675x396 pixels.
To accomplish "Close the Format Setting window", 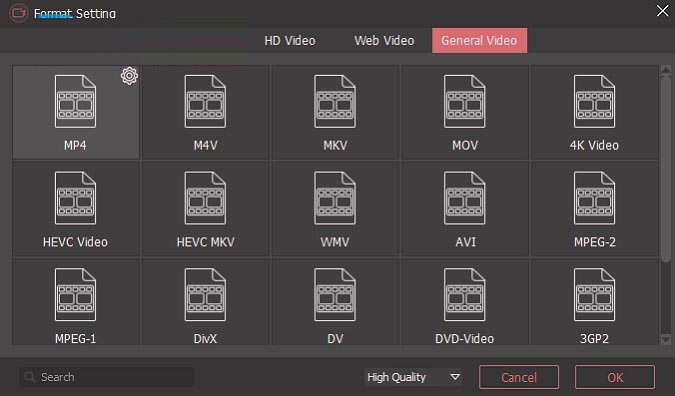I will [x=663, y=11].
